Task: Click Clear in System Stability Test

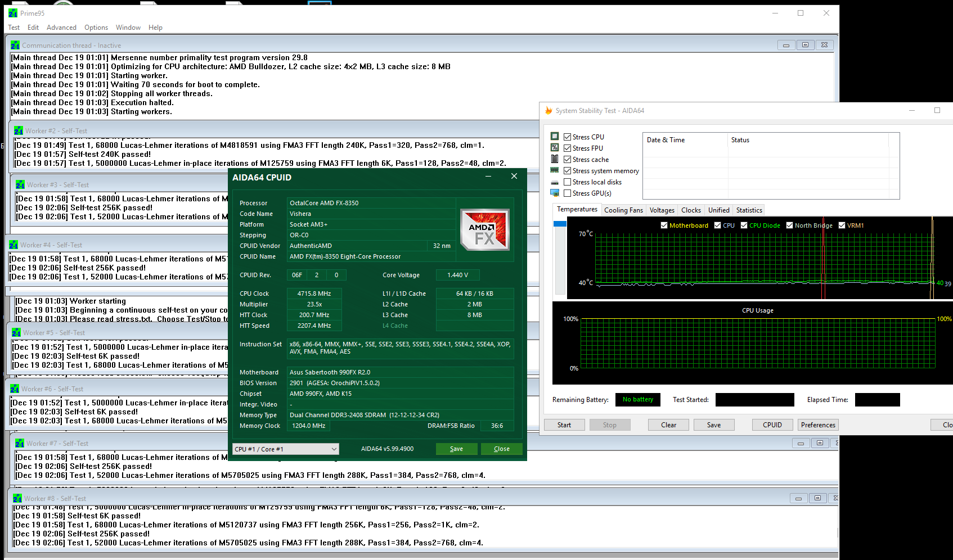Action: tap(669, 425)
